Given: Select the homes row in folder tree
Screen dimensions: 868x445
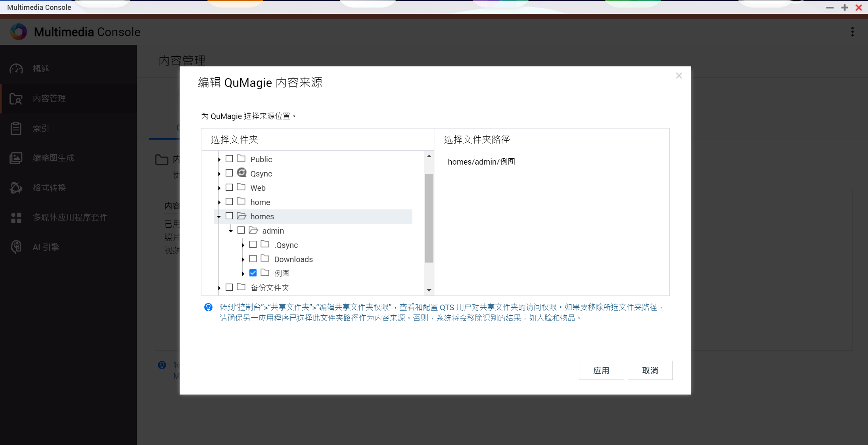Looking at the screenshot, I should coord(313,217).
